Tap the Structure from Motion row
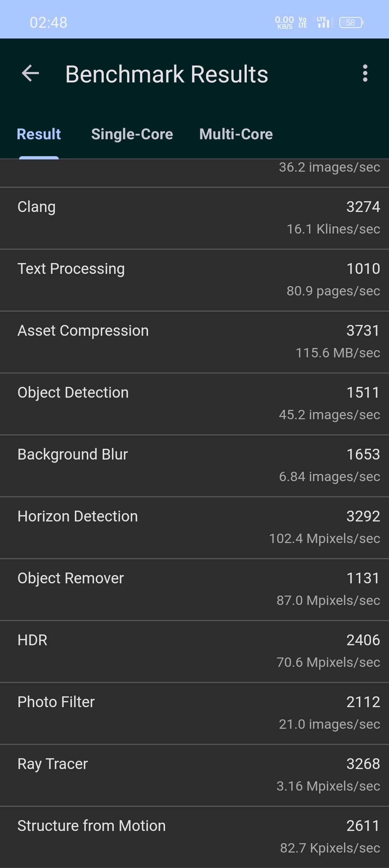The width and height of the screenshot is (389, 868). pos(194,837)
